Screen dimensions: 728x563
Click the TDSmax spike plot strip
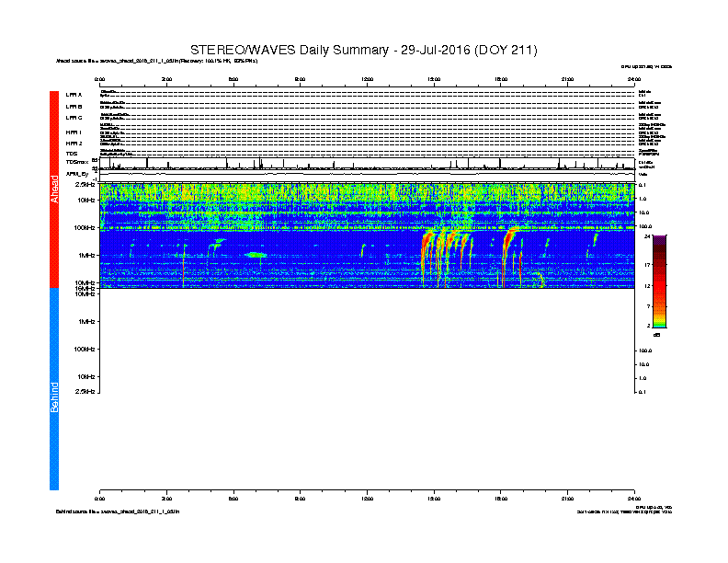point(367,163)
